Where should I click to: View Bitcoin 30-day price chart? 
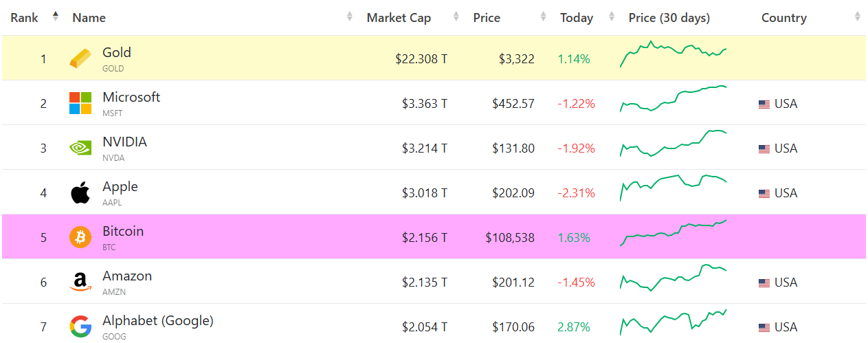(x=674, y=233)
